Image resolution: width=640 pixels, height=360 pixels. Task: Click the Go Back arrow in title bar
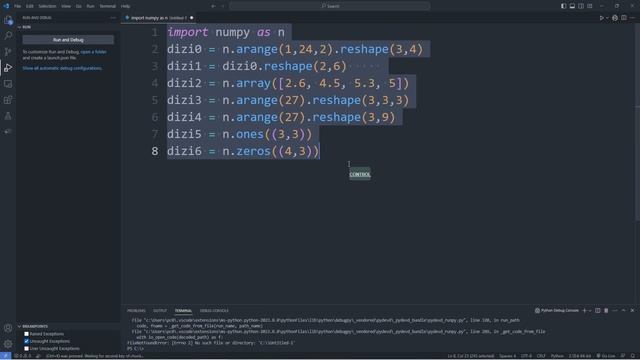click(213, 6)
